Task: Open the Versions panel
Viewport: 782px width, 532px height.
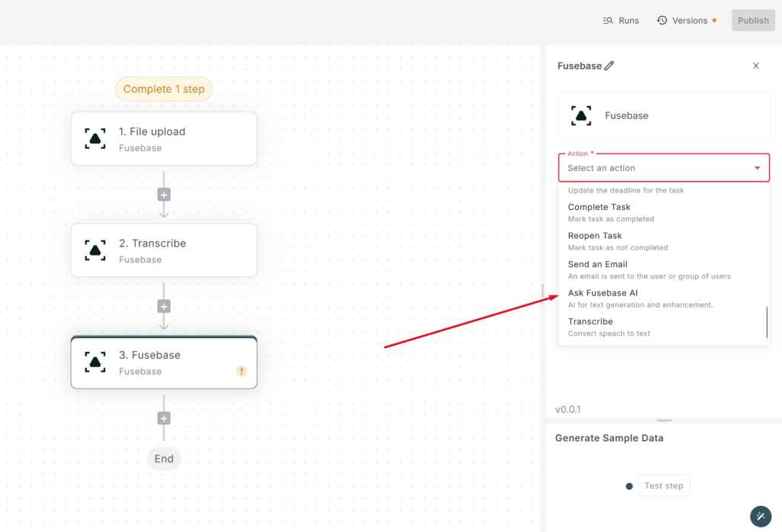Action: point(687,21)
